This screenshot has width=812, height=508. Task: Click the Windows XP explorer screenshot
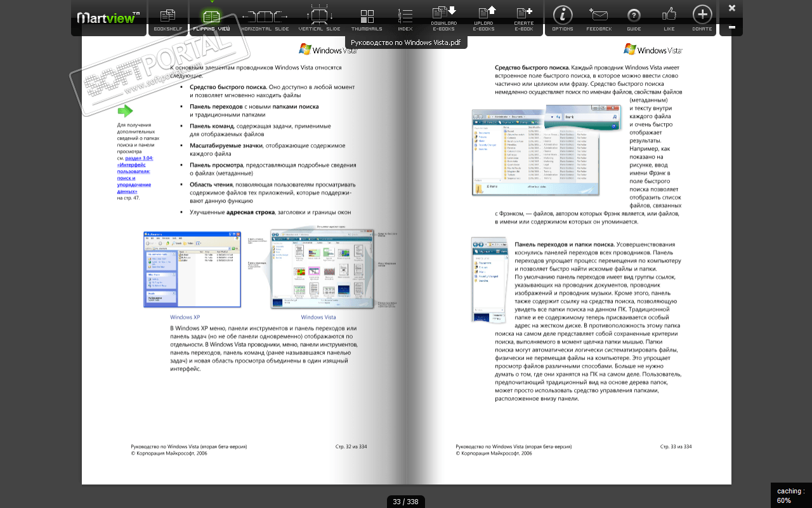point(192,270)
